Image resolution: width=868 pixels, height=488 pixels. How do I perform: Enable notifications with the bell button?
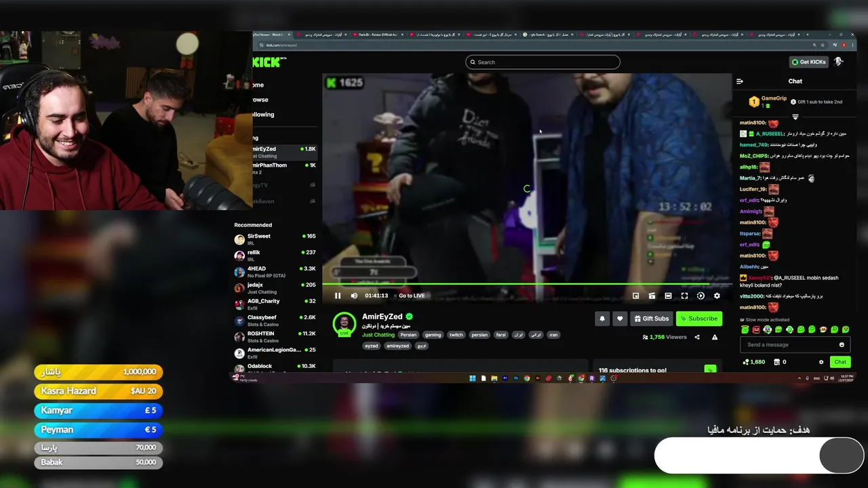(601, 319)
